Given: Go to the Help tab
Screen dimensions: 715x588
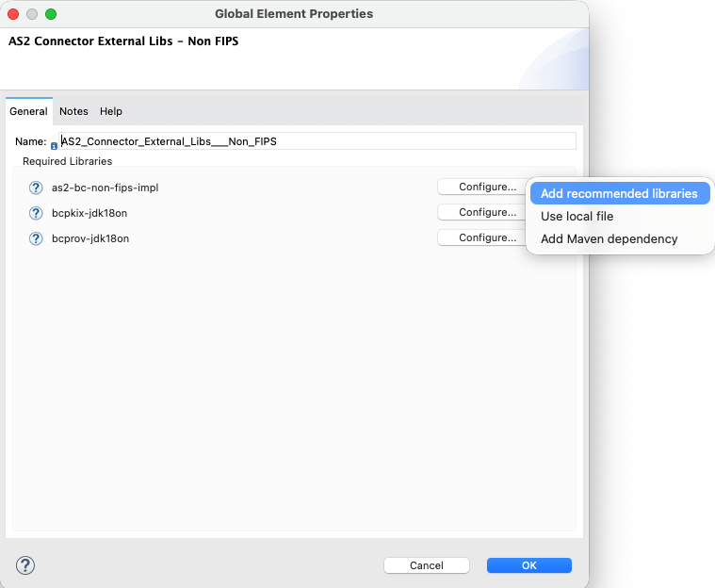Looking at the screenshot, I should coord(111,111).
